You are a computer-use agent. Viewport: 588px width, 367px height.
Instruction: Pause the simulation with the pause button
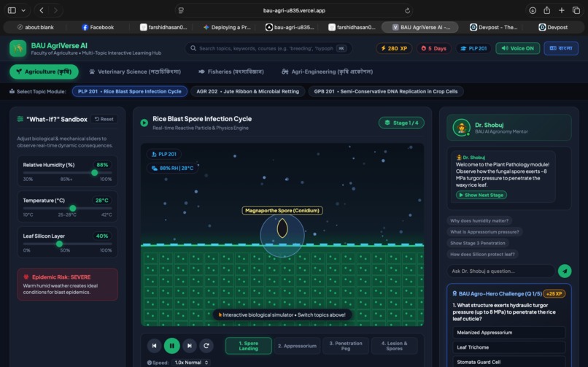[171, 346]
